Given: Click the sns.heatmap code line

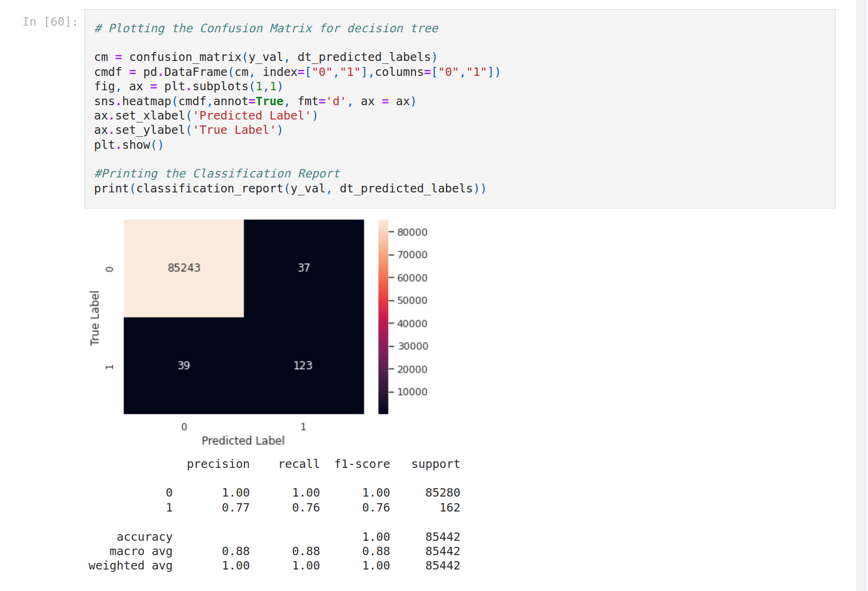Looking at the screenshot, I should (255, 101).
